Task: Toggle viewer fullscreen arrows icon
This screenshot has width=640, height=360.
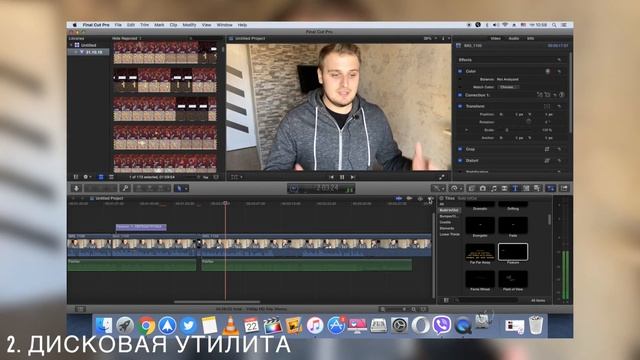Action: click(442, 177)
